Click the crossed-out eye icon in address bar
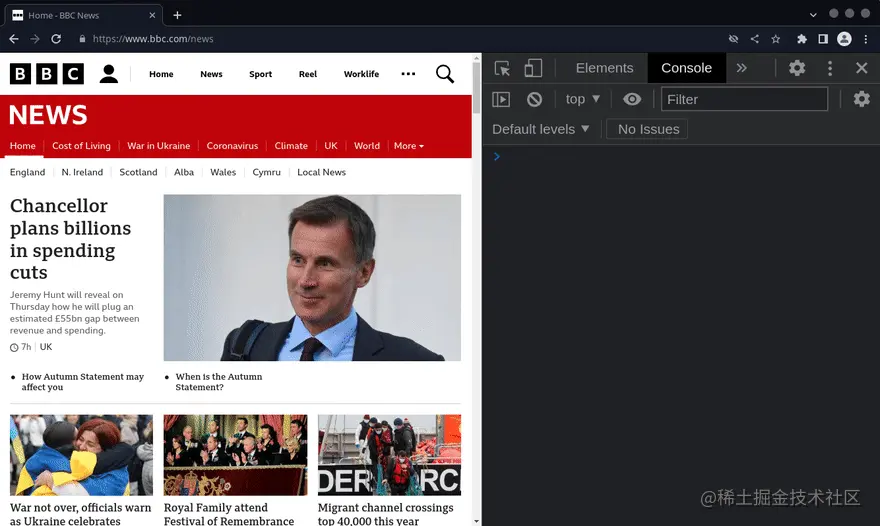 (733, 39)
